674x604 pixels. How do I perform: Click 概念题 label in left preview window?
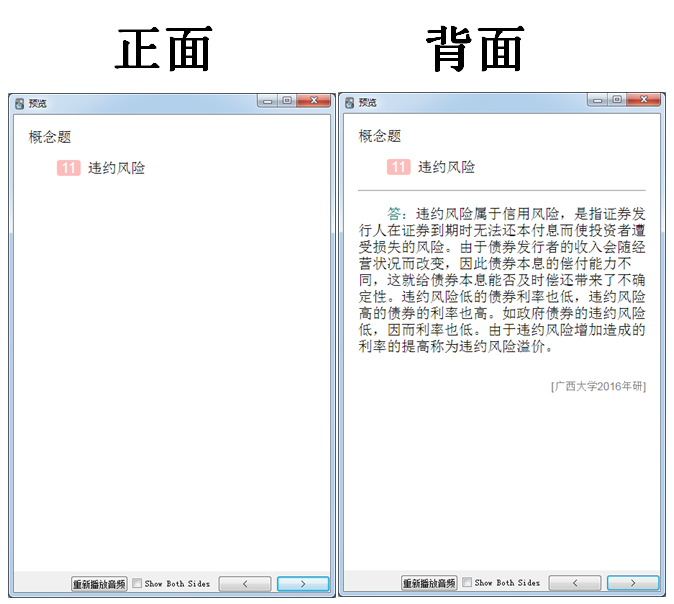click(x=50, y=137)
